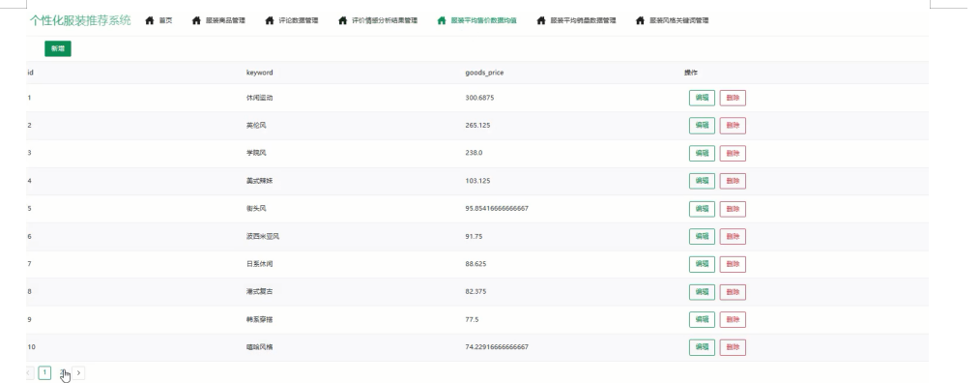Edit the 英伦风 row priced 265.125
This screenshot has width=980, height=383.
pyautogui.click(x=702, y=126)
